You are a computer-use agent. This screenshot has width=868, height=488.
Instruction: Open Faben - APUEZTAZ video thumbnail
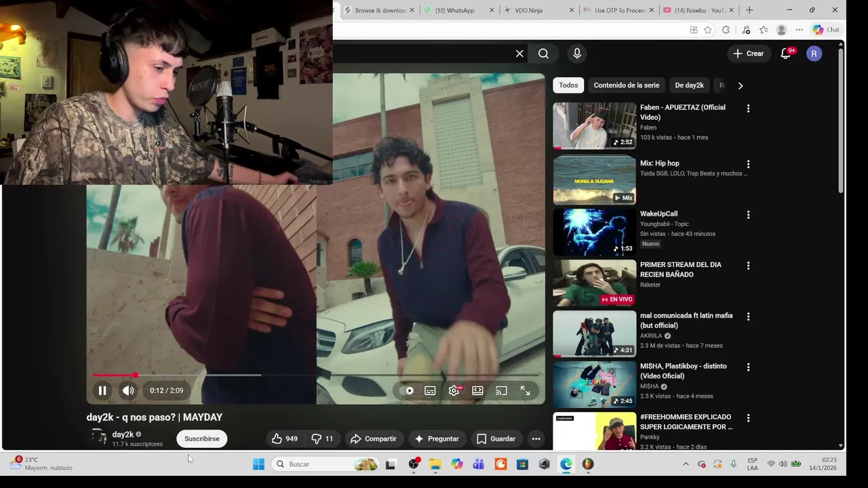point(595,125)
